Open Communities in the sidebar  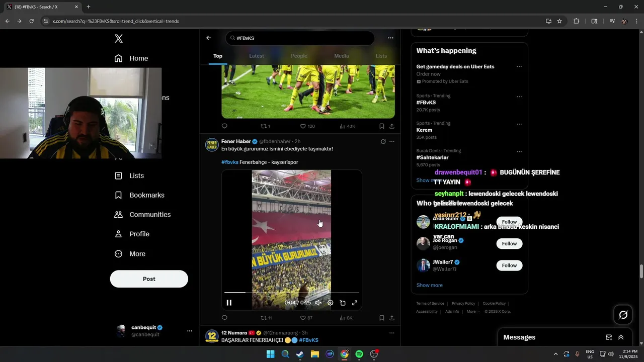pyautogui.click(x=143, y=215)
